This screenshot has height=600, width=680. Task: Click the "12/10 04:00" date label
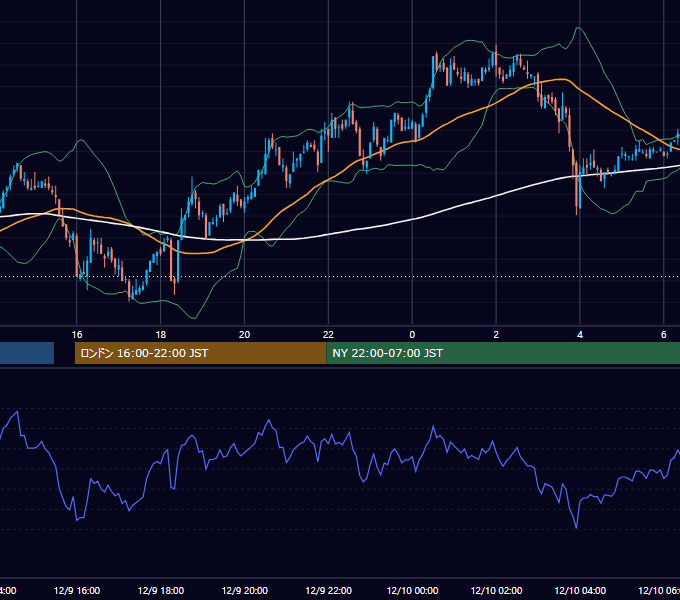tap(580, 590)
